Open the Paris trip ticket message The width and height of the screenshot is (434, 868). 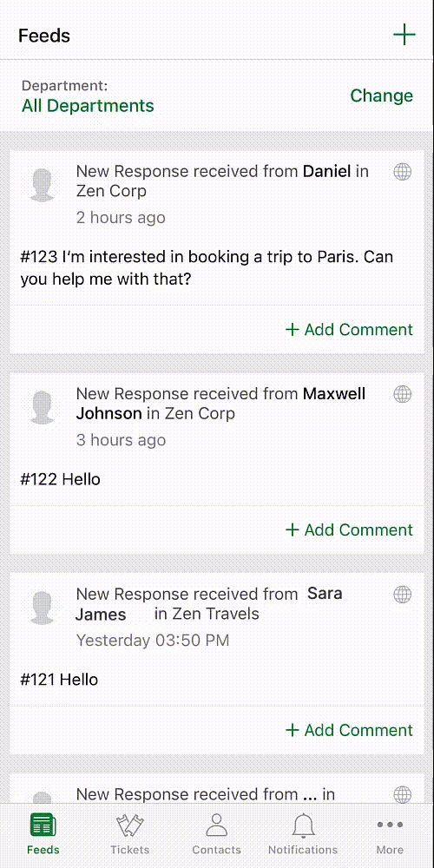[x=207, y=268]
